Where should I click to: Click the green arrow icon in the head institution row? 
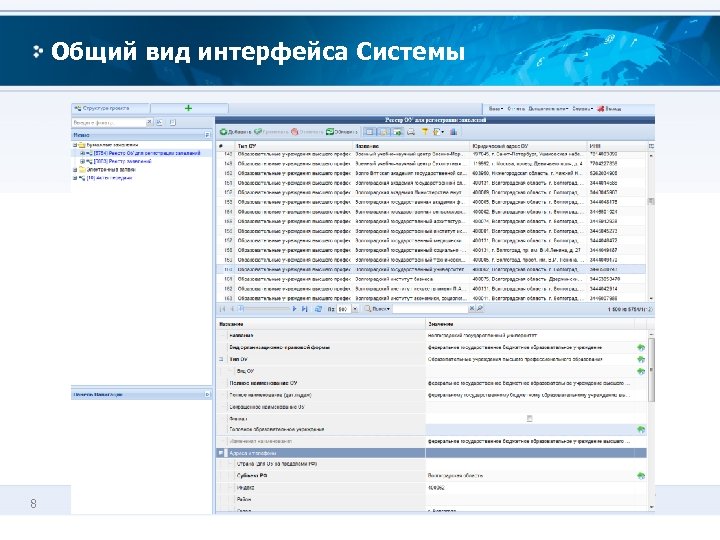pos(641,430)
